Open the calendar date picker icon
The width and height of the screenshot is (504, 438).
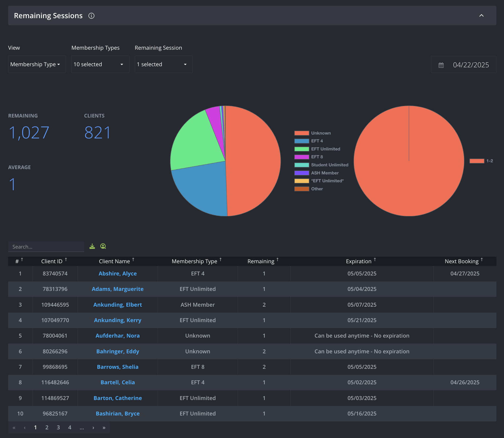tap(441, 65)
